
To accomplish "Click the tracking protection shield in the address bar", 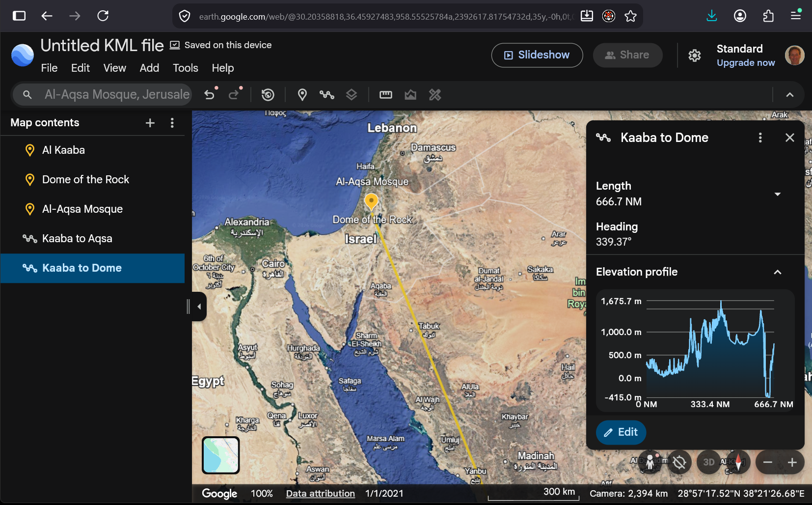I will coord(185,16).
